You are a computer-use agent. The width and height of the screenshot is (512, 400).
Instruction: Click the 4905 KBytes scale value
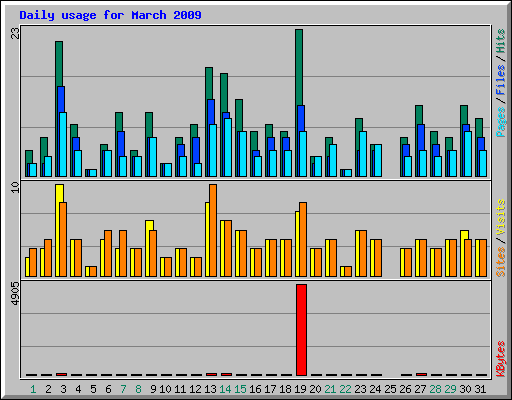point(15,294)
